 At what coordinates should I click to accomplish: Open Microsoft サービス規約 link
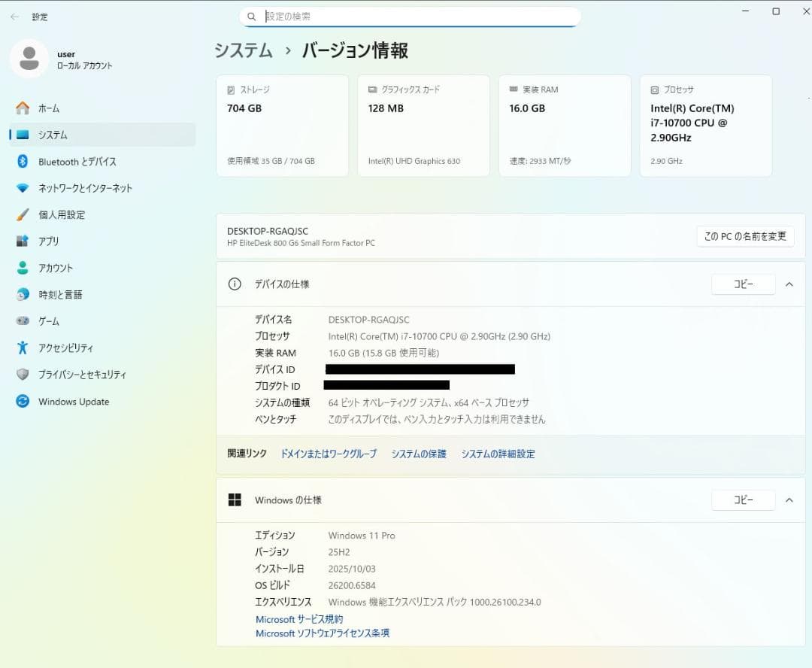[x=299, y=618]
